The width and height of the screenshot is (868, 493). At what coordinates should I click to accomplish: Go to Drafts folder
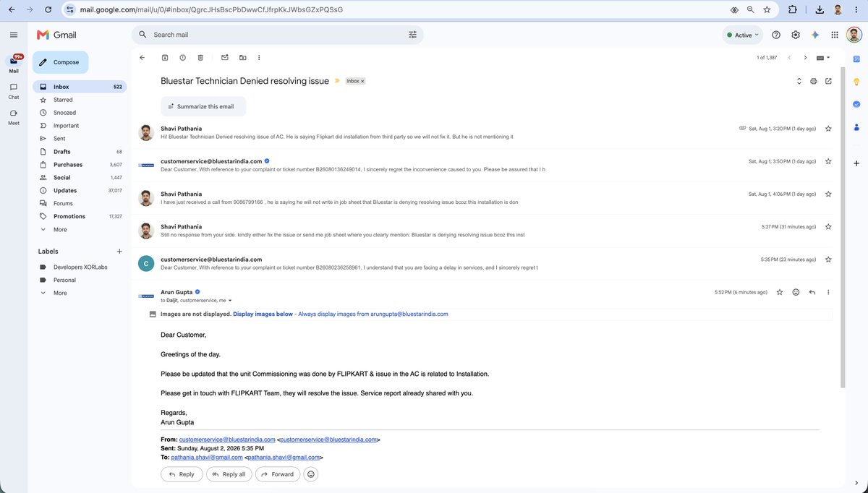tap(62, 152)
